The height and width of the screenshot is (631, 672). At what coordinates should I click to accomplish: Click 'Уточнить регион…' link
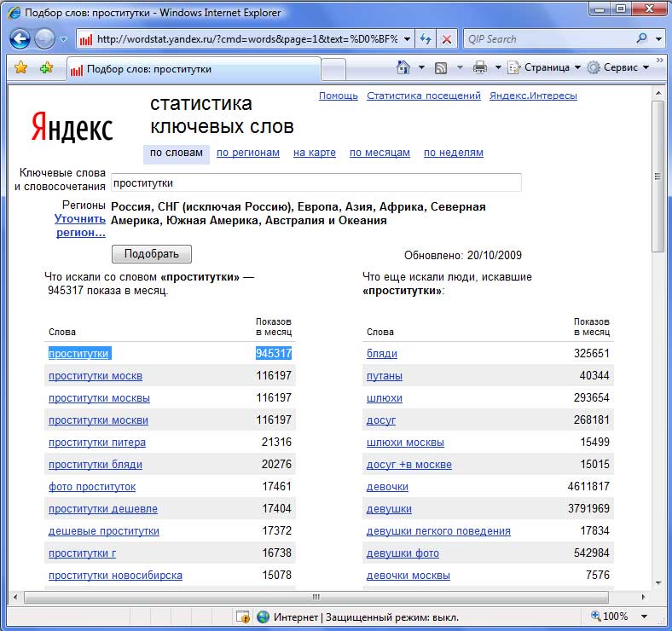80,225
